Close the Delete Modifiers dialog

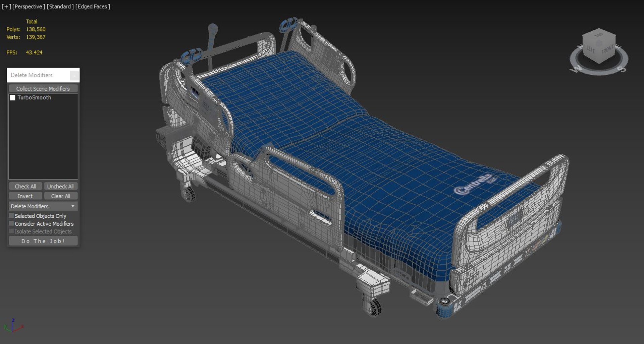point(74,75)
